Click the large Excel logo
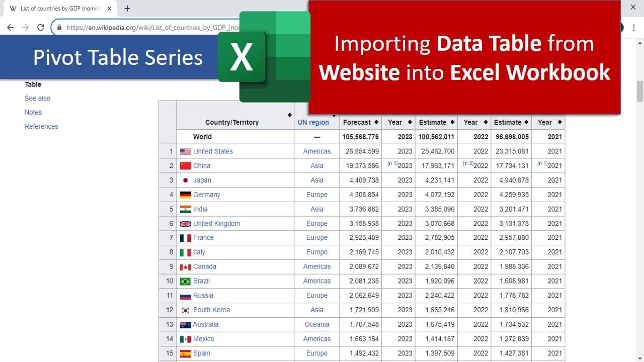This screenshot has width=644, height=362. click(264, 56)
